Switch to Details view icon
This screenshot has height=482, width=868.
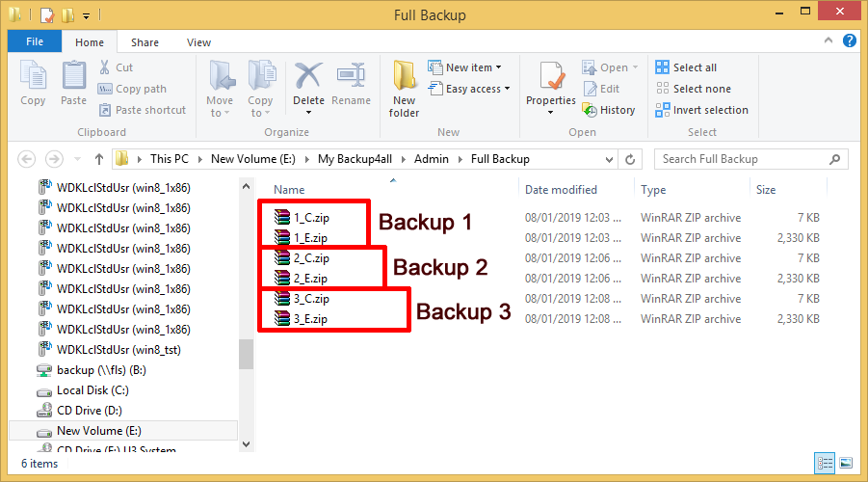pos(825,463)
